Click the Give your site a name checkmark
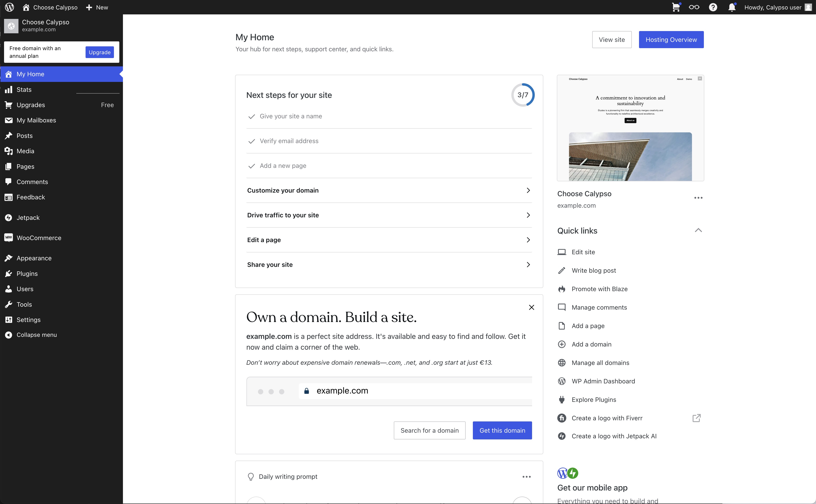The width and height of the screenshot is (816, 504). [x=252, y=116]
